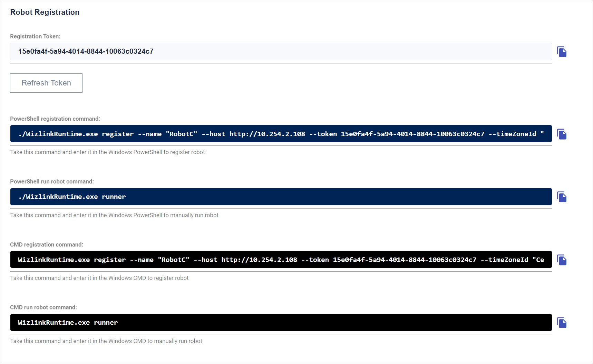Copy the PowerShell run robot command
The width and height of the screenshot is (593, 364).
click(562, 197)
